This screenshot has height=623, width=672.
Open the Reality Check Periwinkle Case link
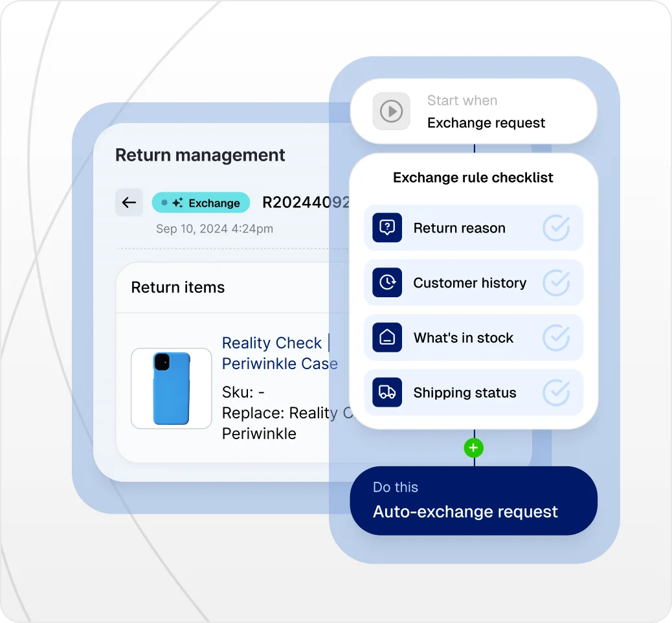click(280, 354)
